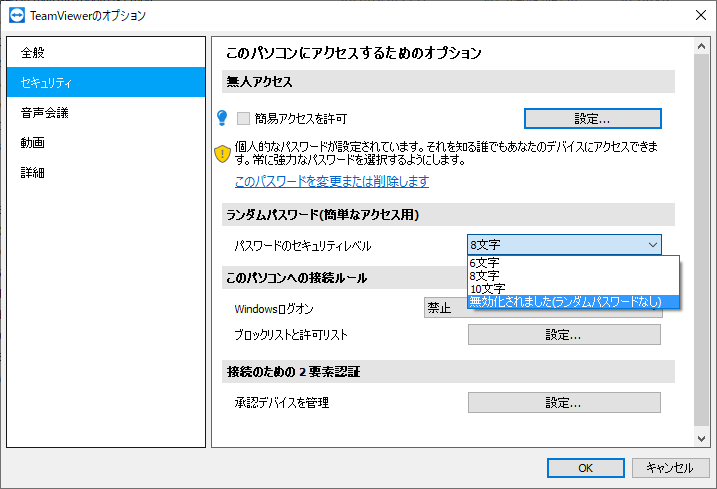717x489 pixels.
Task: Confirm settings with the OK button
Action: click(586, 468)
